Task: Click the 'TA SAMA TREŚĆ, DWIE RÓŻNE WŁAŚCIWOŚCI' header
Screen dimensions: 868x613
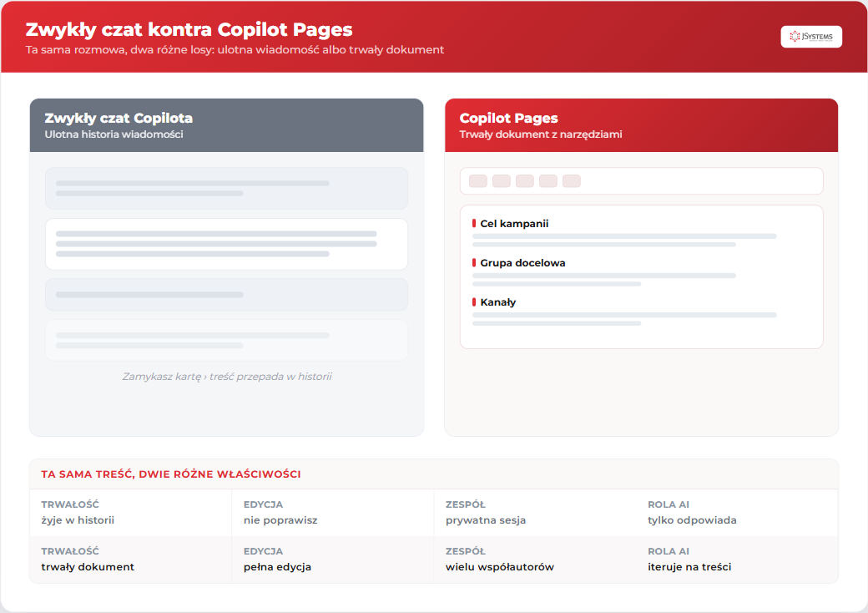Action: (170, 474)
